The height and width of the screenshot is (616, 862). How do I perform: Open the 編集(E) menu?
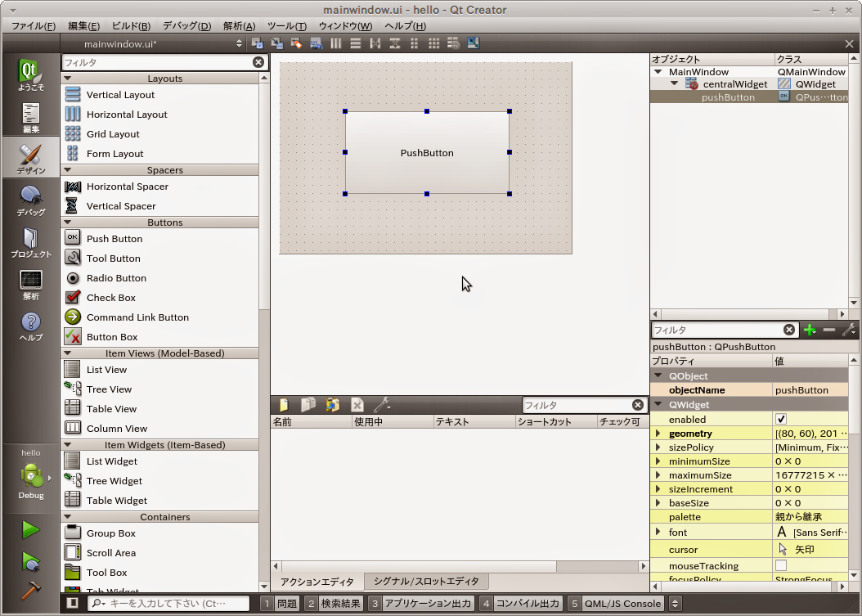click(x=83, y=26)
